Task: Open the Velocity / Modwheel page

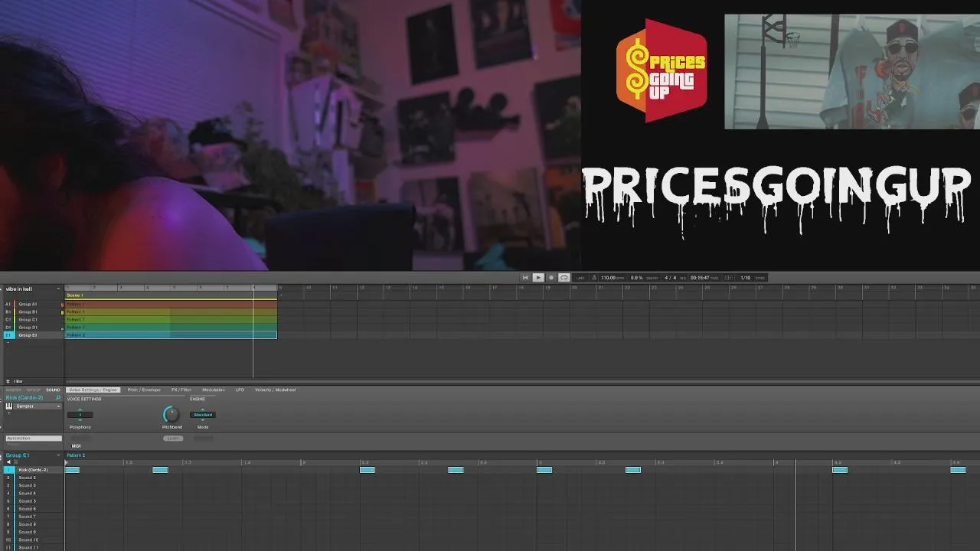Action: [275, 390]
